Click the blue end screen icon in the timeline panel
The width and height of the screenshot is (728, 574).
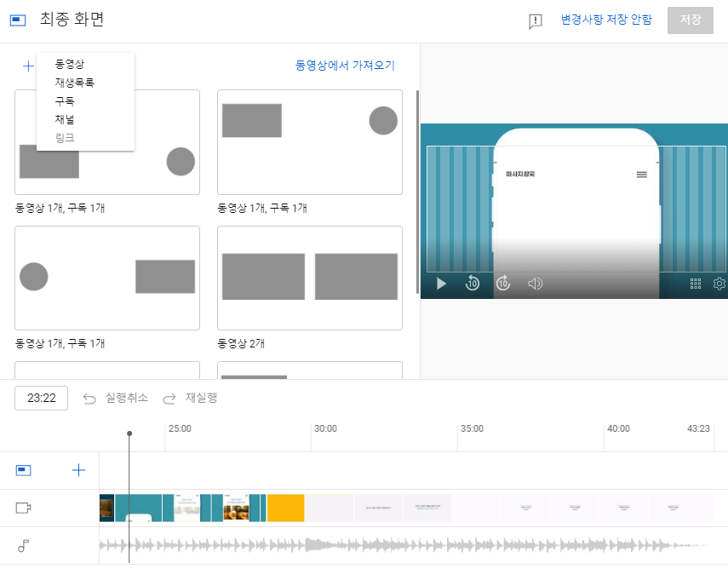(x=25, y=469)
